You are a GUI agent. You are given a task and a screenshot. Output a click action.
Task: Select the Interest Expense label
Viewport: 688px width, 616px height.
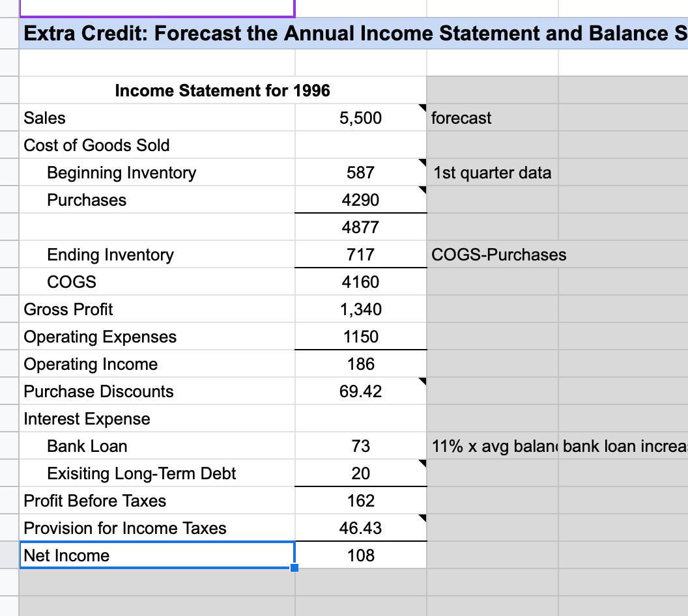coord(157,418)
